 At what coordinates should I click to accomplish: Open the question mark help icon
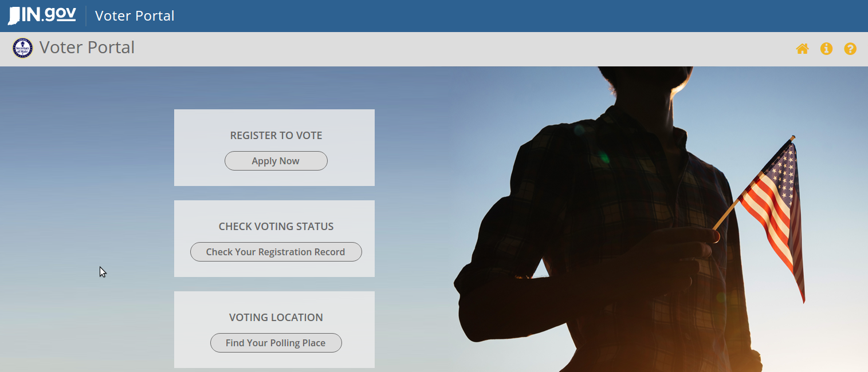[x=850, y=49]
